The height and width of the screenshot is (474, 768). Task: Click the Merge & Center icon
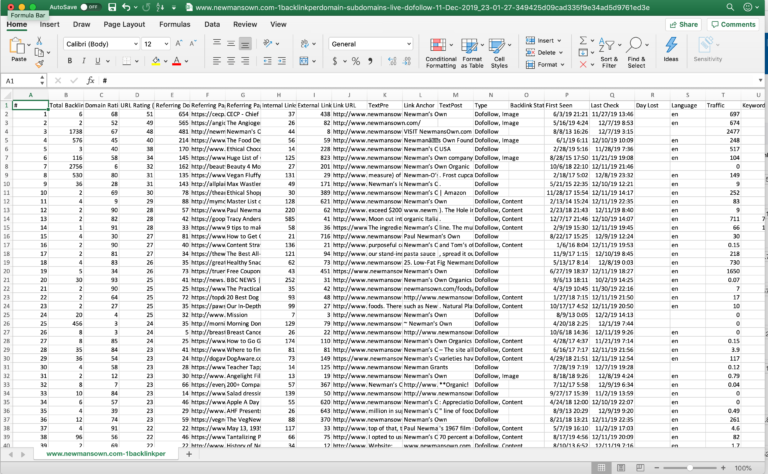pyautogui.click(x=304, y=61)
